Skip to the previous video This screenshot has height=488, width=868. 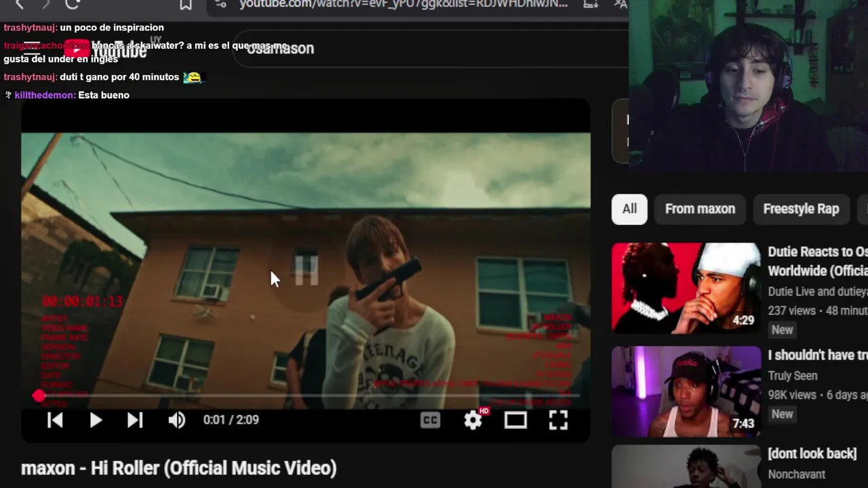[x=55, y=420]
